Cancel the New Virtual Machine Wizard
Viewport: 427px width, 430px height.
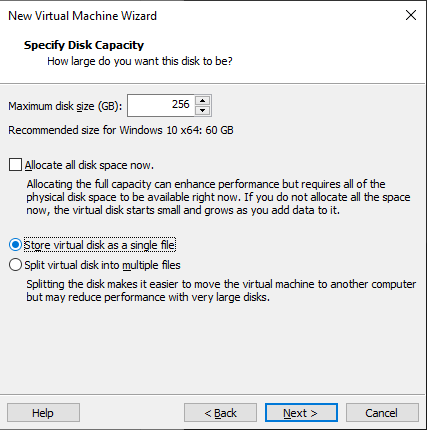point(382,413)
